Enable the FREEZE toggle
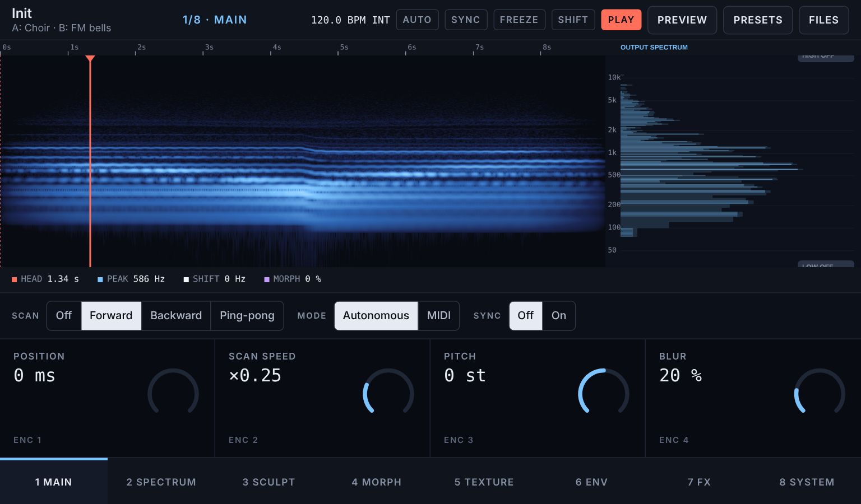The image size is (861, 504). (x=519, y=20)
